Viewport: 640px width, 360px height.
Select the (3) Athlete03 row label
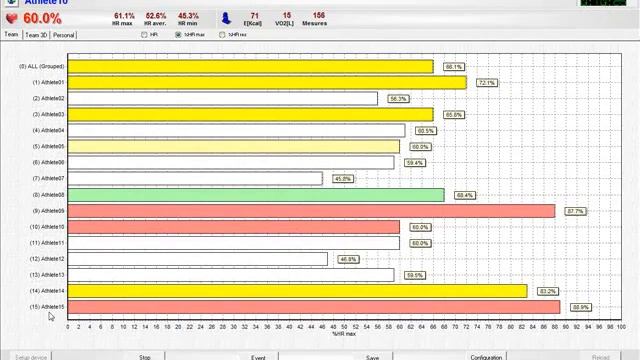coord(48,114)
